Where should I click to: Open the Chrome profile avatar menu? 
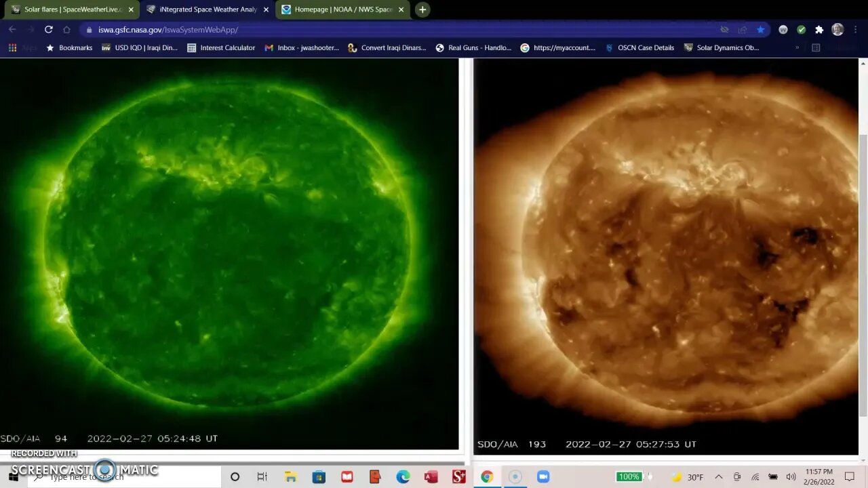pyautogui.click(x=837, y=30)
